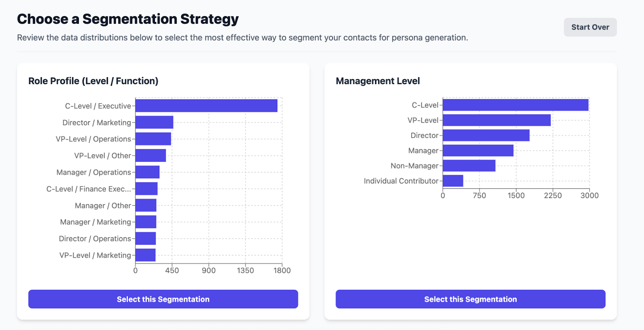Click the Director / Marketing bar

154,122
